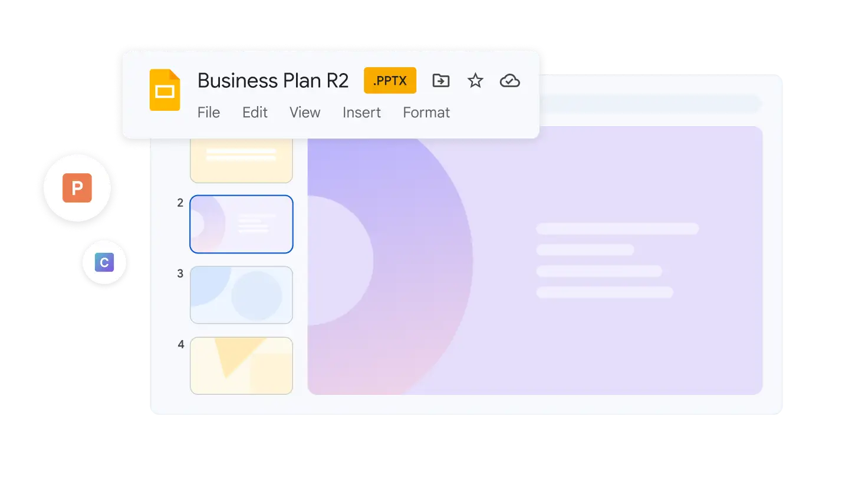Click the Business Plan R2 title
Viewport: 868px width, 488px height.
click(x=273, y=81)
